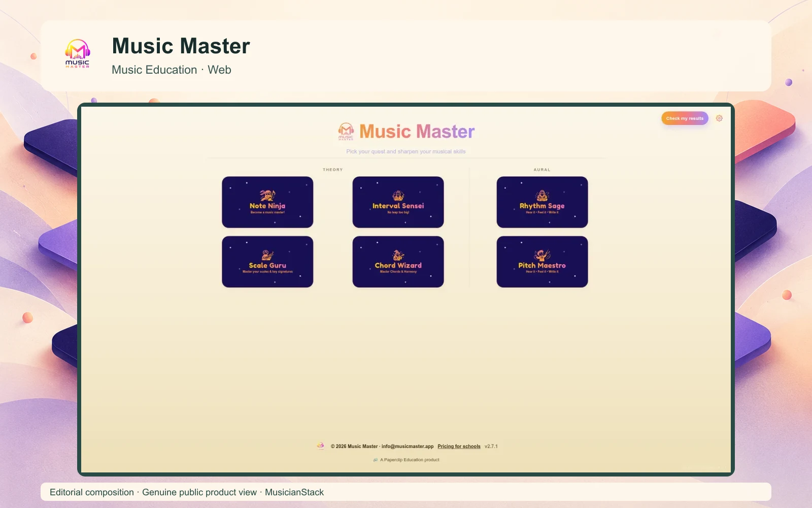Image resolution: width=812 pixels, height=508 pixels.
Task: Click the Music Master headphone logo in the page header
Action: (346, 132)
